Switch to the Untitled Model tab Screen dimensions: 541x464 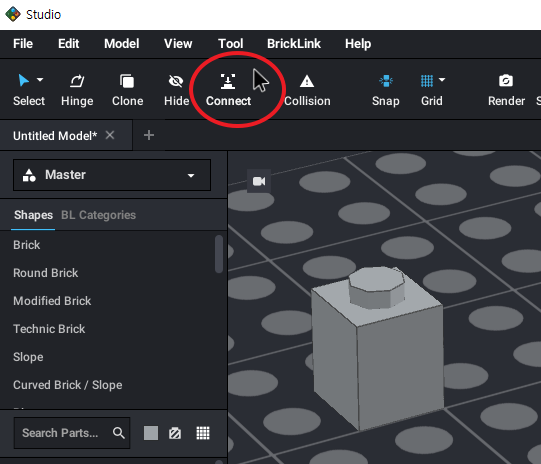coord(55,136)
